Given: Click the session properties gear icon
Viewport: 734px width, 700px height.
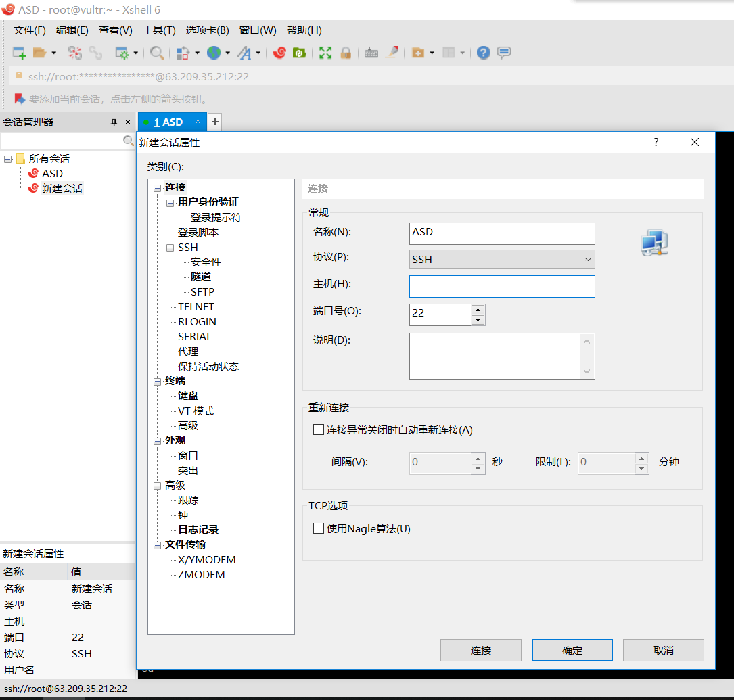Looking at the screenshot, I should click(122, 53).
